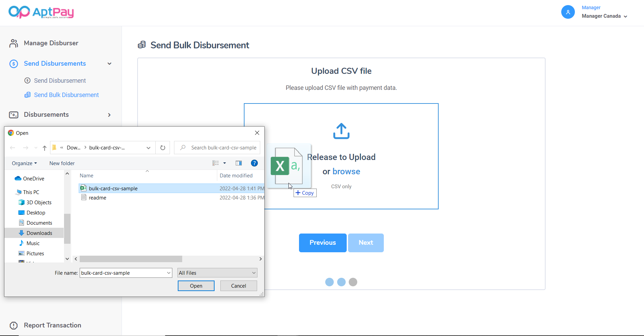Click the upload arrow icon

point(341,131)
